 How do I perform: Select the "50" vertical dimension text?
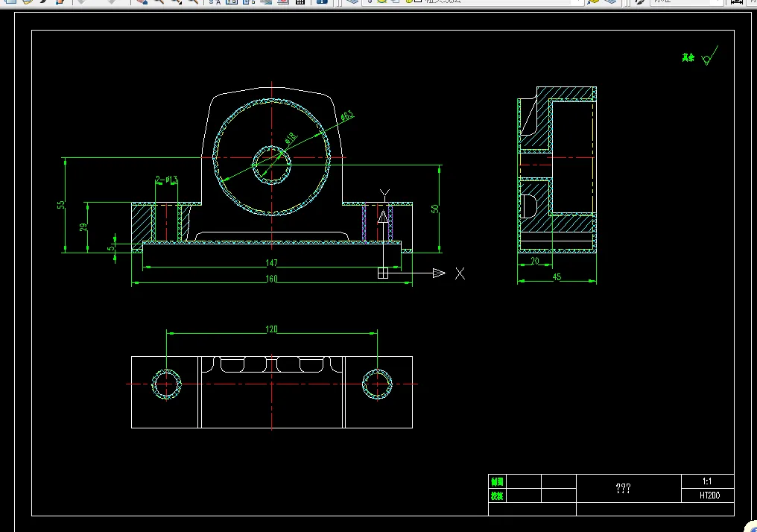point(435,209)
